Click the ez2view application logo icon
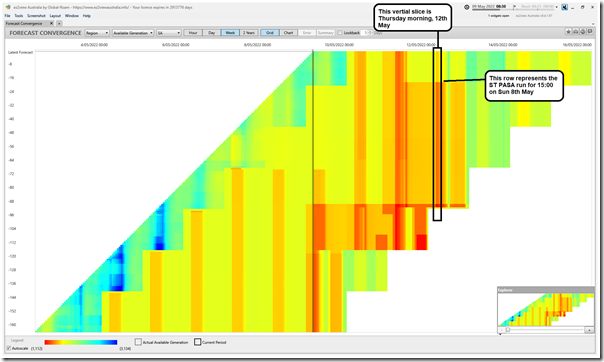Image resolution: width=604 pixels, height=362 pixels. click(8, 7)
